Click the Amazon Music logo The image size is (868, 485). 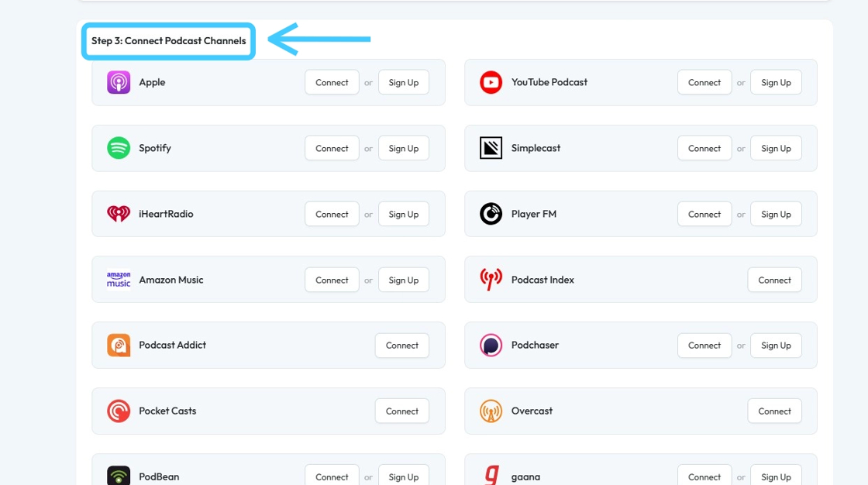(119, 280)
